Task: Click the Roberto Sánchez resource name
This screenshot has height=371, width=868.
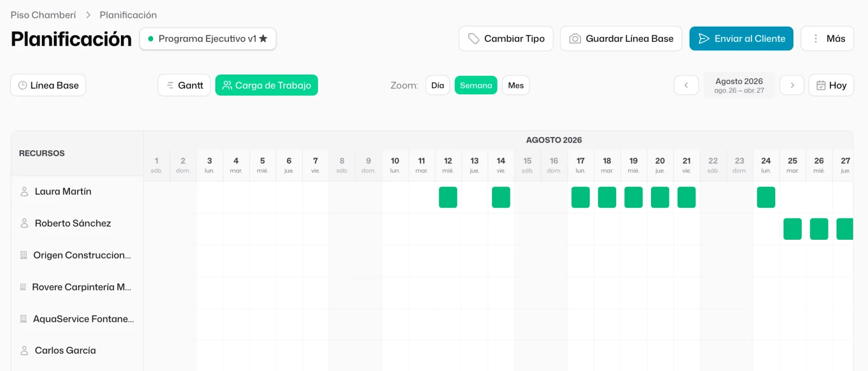Action: click(x=73, y=223)
